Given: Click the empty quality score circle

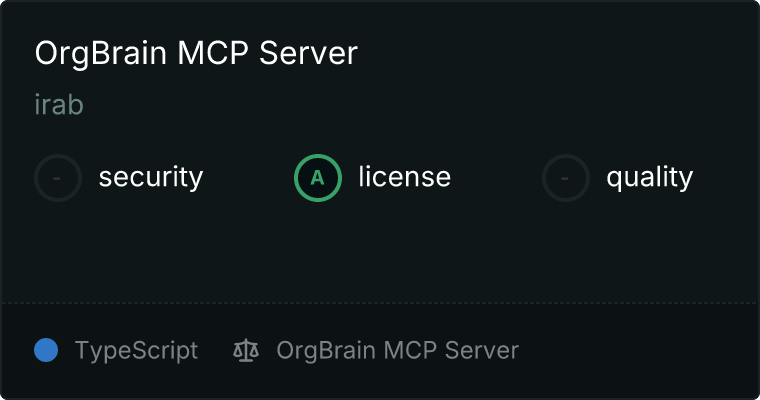Looking at the screenshot, I should point(566,178).
